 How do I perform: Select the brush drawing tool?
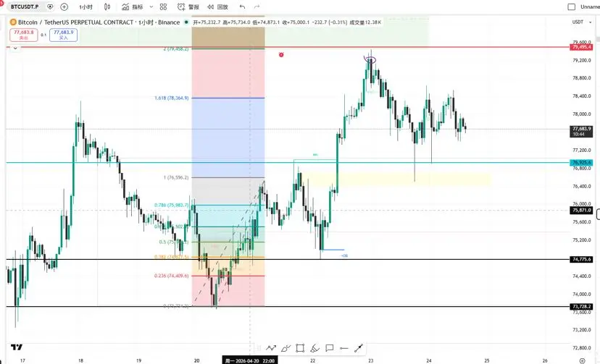click(x=286, y=348)
